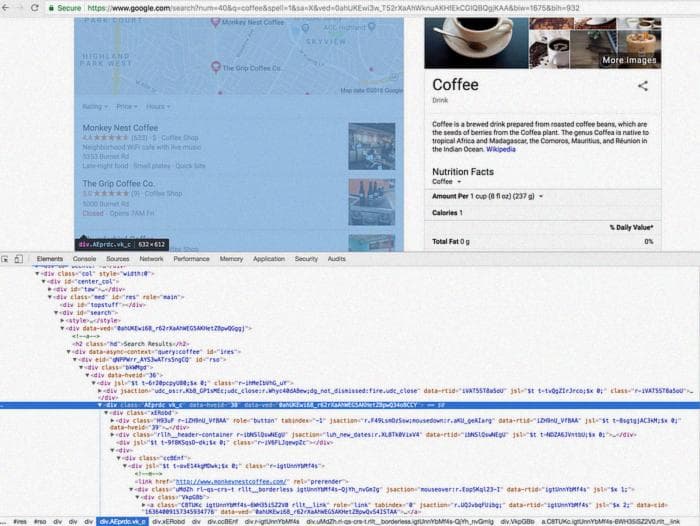
Task: Collapse the selected AEprdc vk_c div node
Action: point(100,405)
